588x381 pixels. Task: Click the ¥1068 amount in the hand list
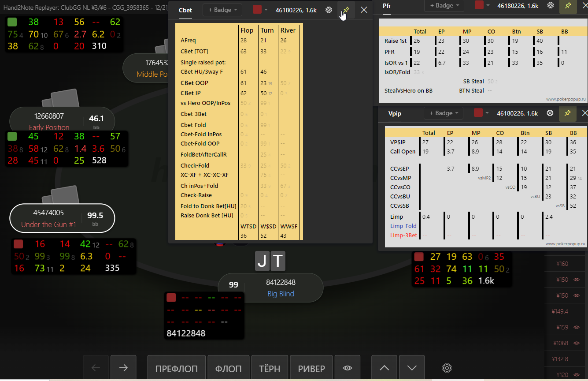(561, 343)
